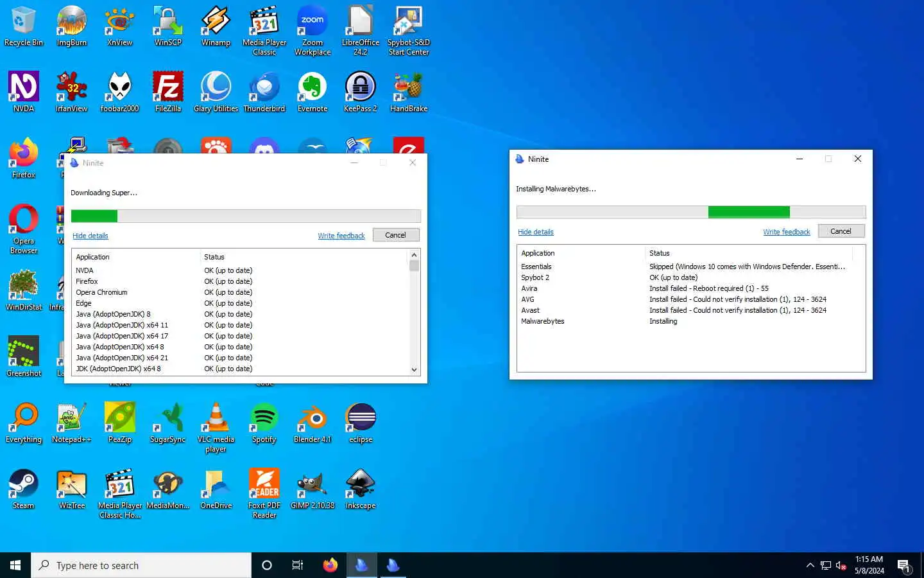Open Task View from the taskbar

pos(298,565)
